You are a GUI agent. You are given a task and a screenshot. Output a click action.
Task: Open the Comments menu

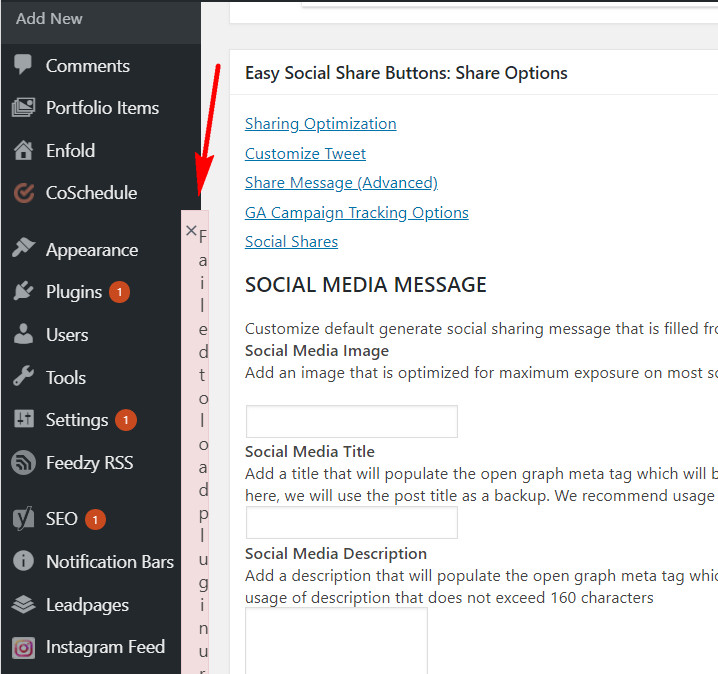pos(87,66)
